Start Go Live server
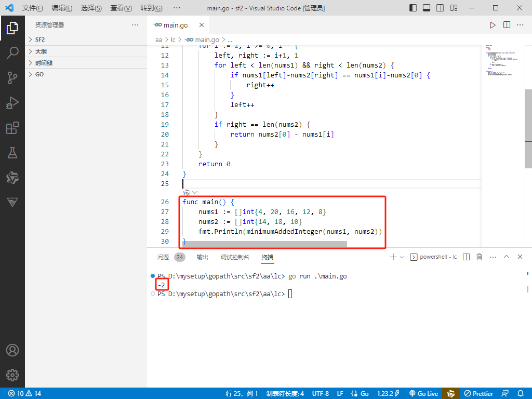This screenshot has height=399, width=532. (424, 394)
